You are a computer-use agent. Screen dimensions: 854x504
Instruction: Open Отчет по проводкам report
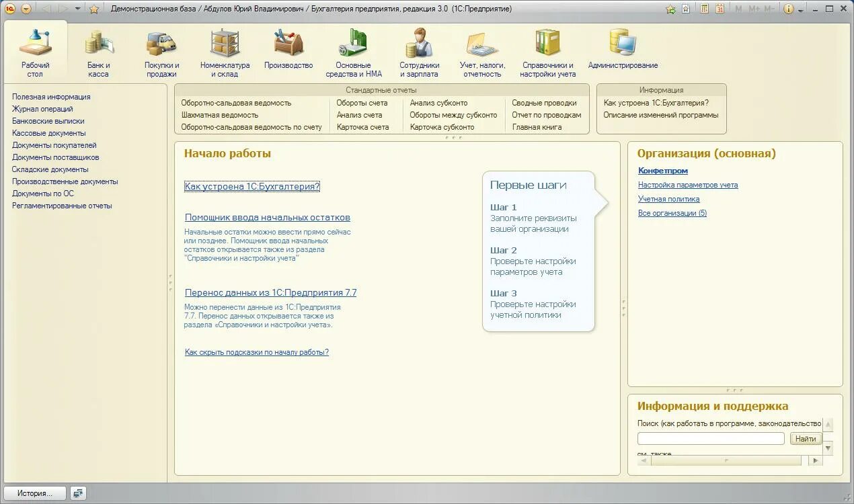pos(547,115)
